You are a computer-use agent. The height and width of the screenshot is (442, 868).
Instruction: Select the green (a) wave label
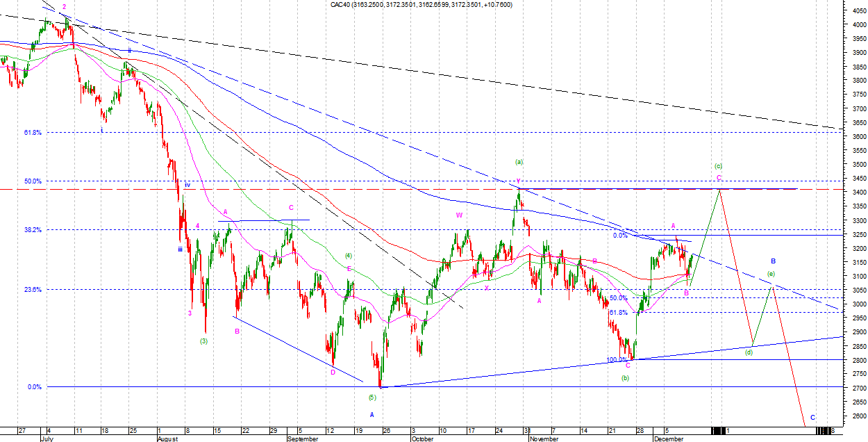519,162
